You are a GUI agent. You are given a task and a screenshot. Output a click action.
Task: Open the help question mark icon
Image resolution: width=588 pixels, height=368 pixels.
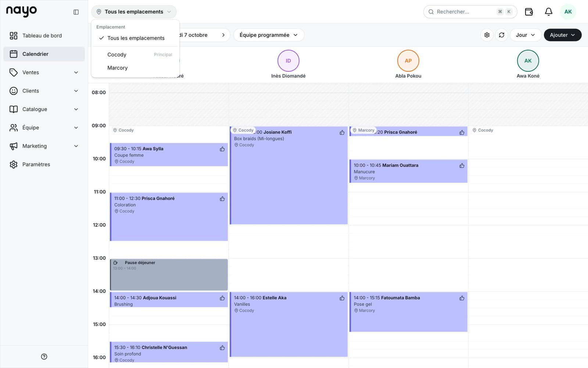(x=44, y=357)
